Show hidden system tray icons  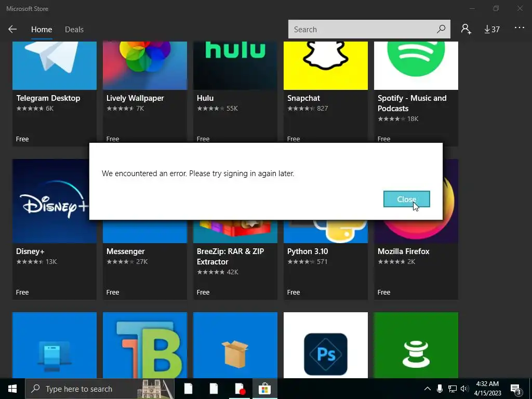[428, 389]
